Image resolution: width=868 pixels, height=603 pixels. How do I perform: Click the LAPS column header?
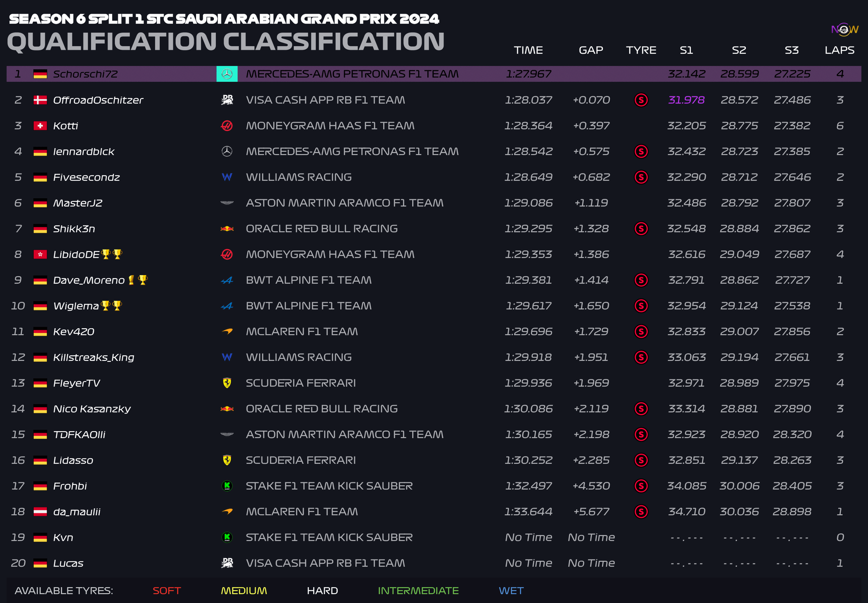[x=840, y=50]
